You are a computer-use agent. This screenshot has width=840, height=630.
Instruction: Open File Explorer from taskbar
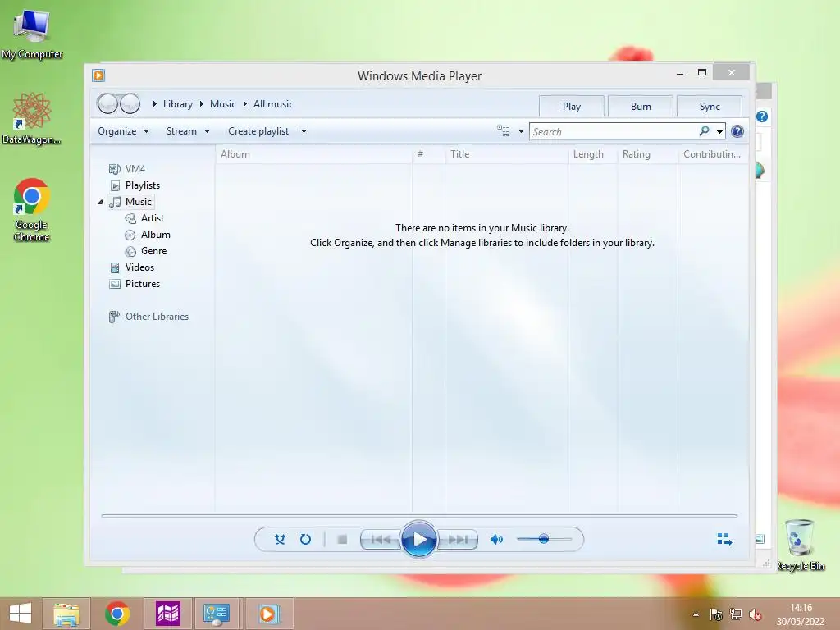pyautogui.click(x=66, y=614)
